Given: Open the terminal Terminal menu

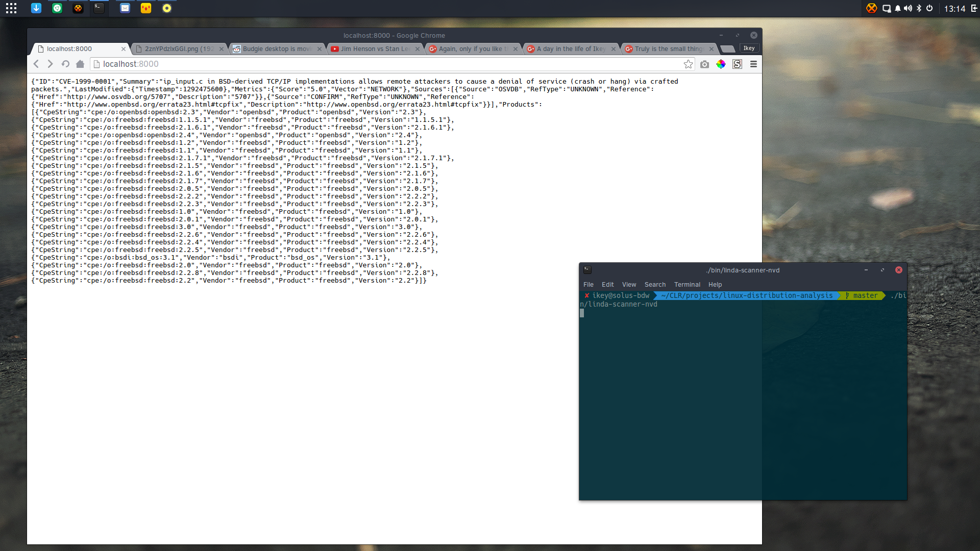Looking at the screenshot, I should (x=687, y=285).
